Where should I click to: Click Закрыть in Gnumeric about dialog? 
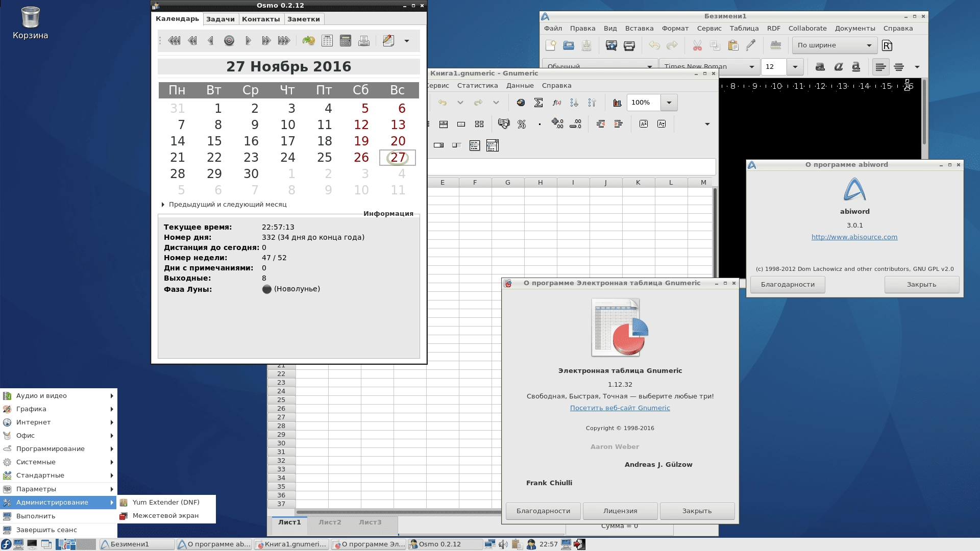(x=697, y=511)
